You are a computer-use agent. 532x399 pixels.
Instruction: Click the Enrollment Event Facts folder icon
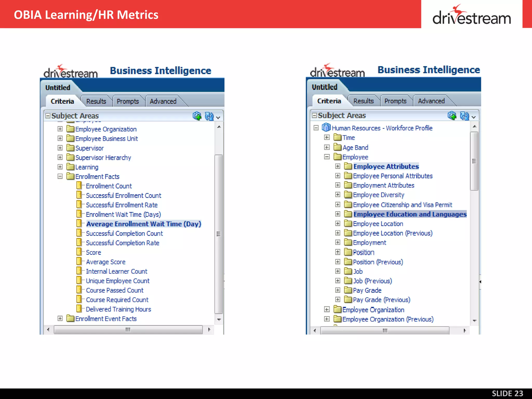pyautogui.click(x=70, y=318)
